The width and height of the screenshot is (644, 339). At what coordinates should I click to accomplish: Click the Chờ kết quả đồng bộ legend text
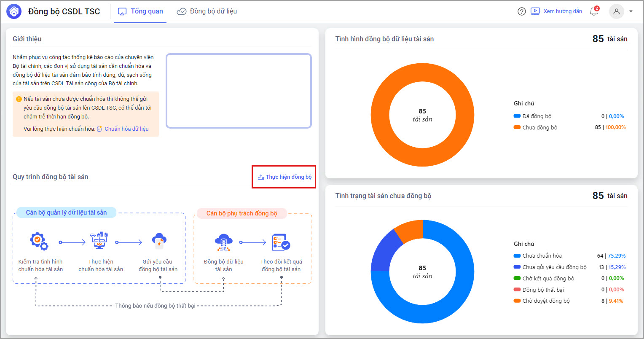click(548, 278)
